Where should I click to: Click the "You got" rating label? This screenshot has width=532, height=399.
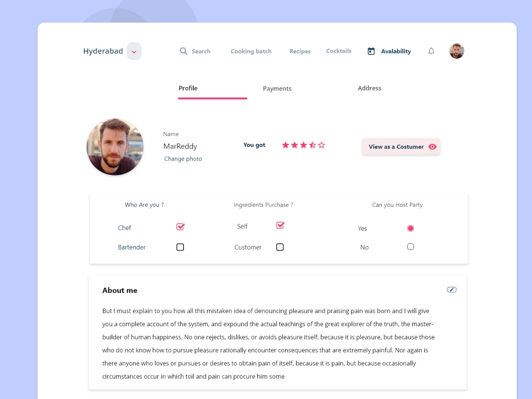pyautogui.click(x=254, y=145)
